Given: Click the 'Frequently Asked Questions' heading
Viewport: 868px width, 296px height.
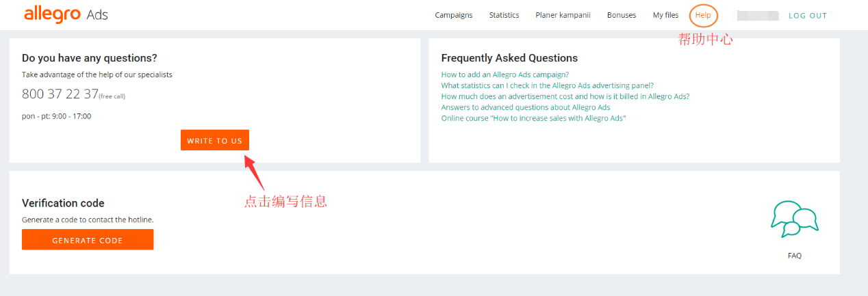Looking at the screenshot, I should 509,58.
